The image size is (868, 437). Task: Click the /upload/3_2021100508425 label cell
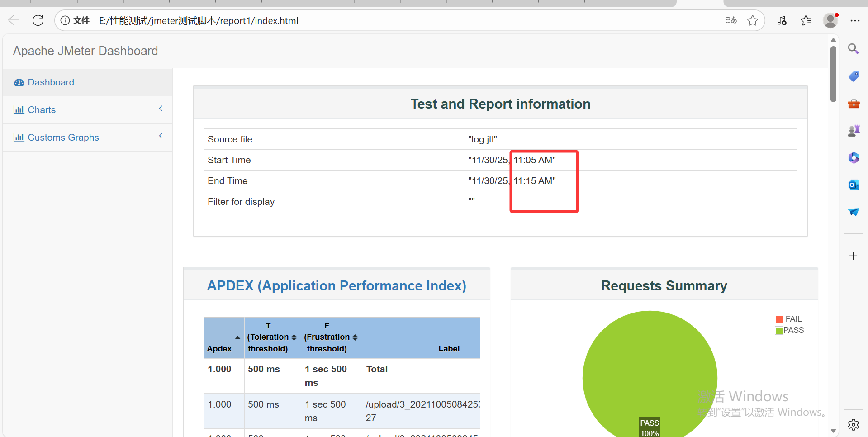(421, 411)
